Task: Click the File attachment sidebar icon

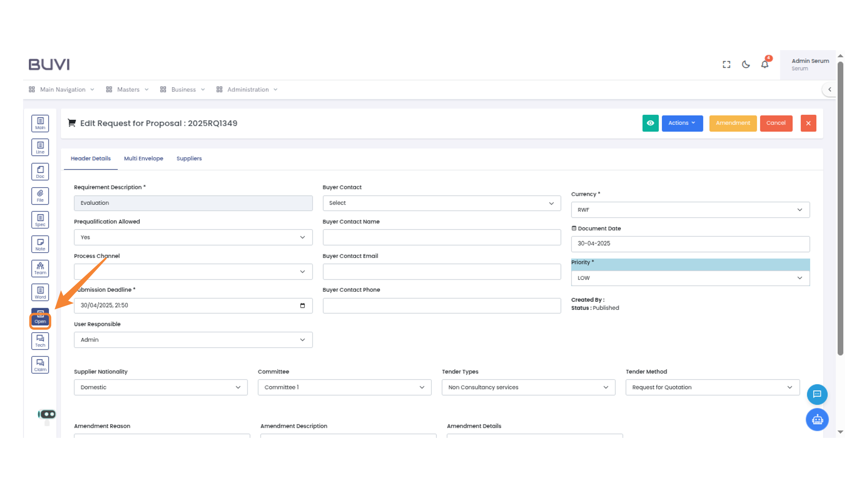Action: click(40, 196)
